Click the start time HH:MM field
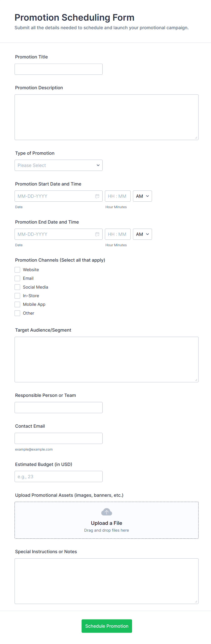This screenshot has height=644, width=211. pos(118,196)
